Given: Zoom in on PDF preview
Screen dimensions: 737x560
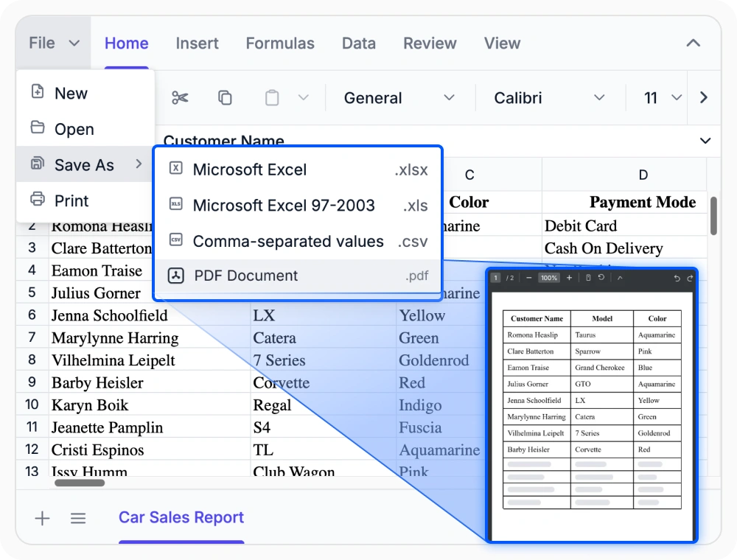Looking at the screenshot, I should (569, 278).
